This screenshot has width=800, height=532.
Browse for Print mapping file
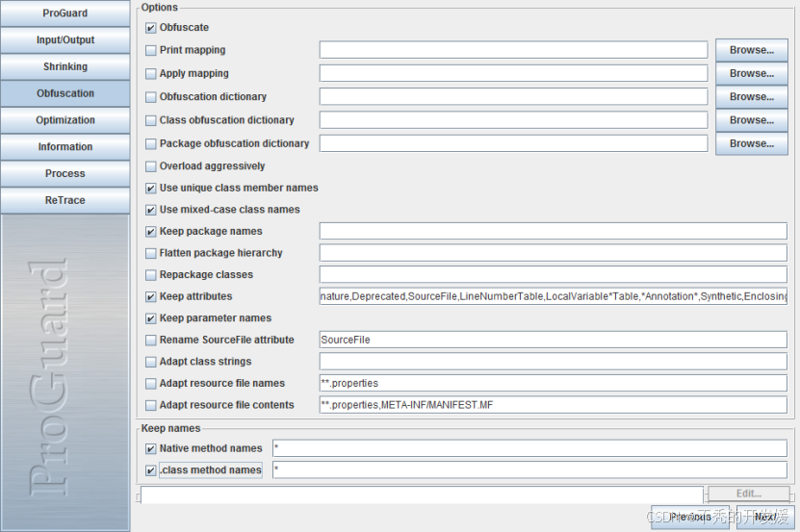pos(752,50)
